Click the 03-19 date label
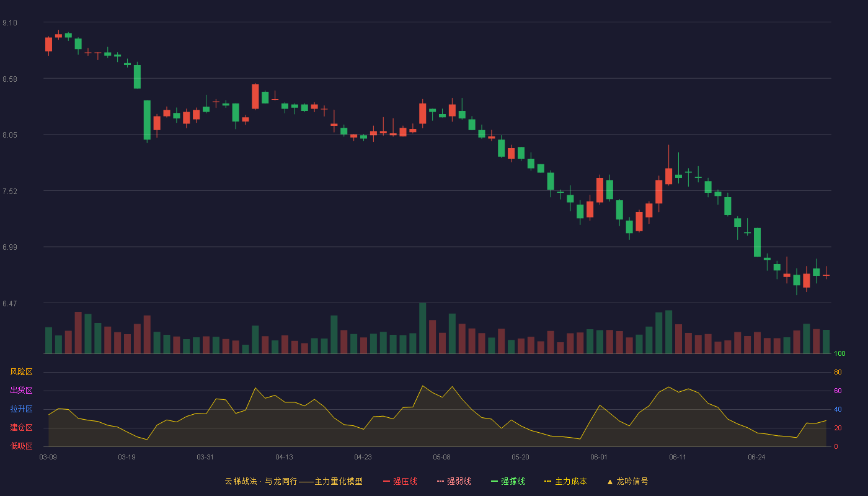 (x=126, y=457)
